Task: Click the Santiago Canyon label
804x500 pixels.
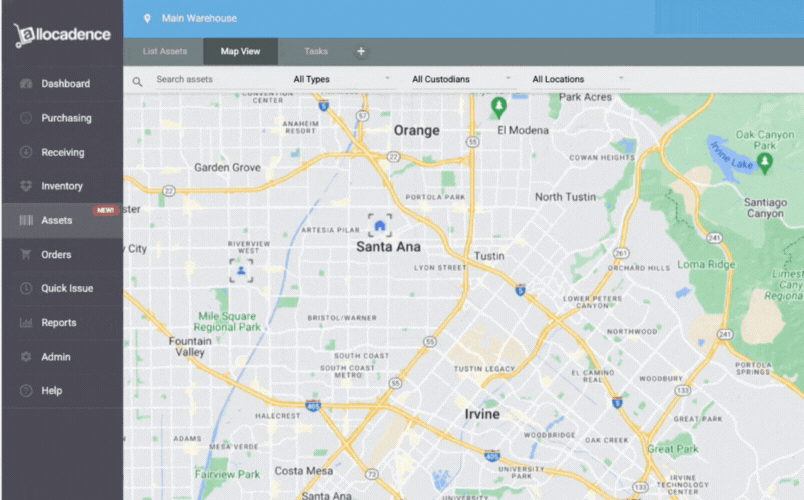Action: 766,208
